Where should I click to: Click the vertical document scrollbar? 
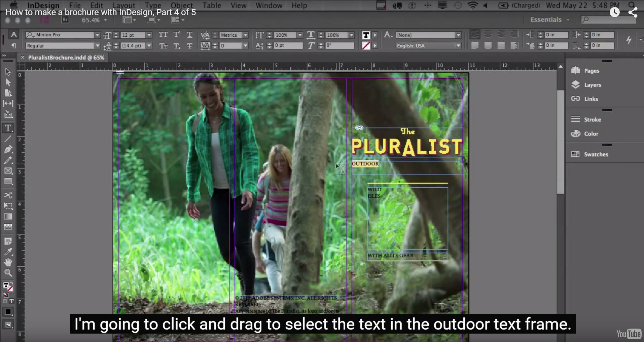(x=560, y=142)
